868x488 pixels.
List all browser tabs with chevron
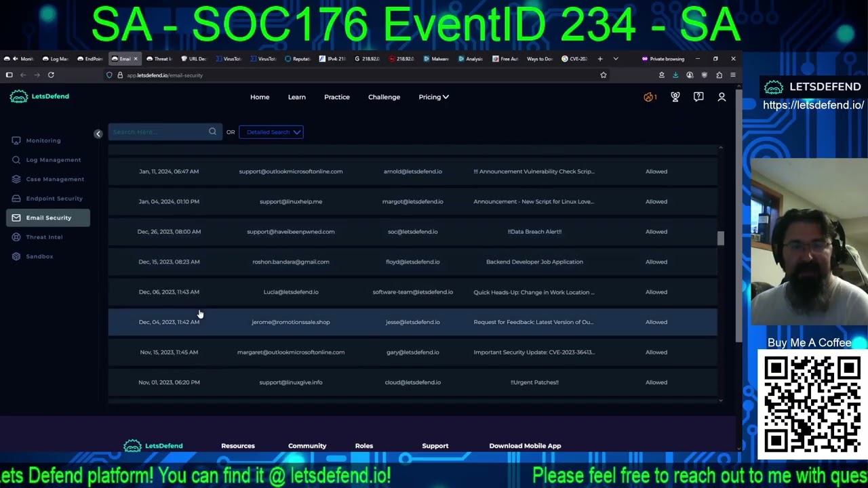pos(615,59)
